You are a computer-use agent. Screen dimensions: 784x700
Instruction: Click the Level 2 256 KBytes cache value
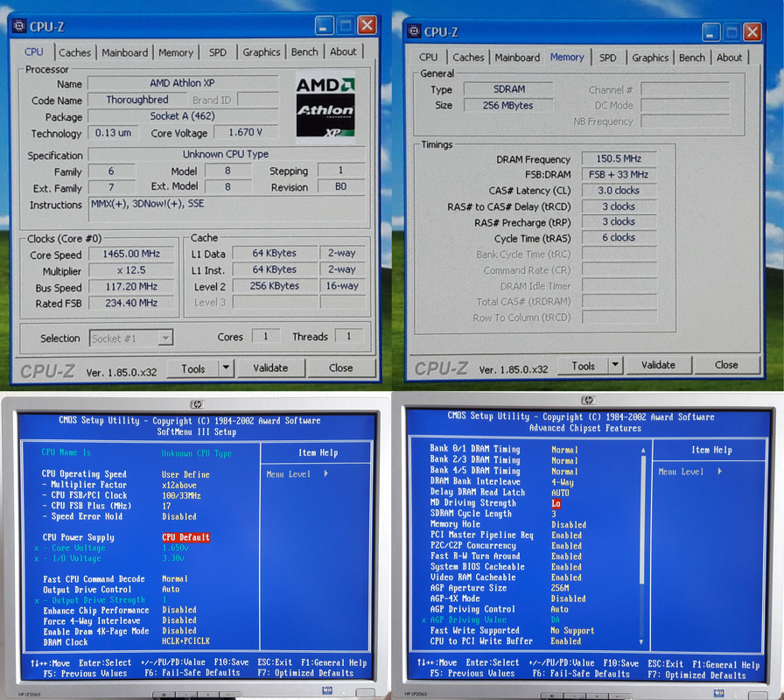(275, 286)
